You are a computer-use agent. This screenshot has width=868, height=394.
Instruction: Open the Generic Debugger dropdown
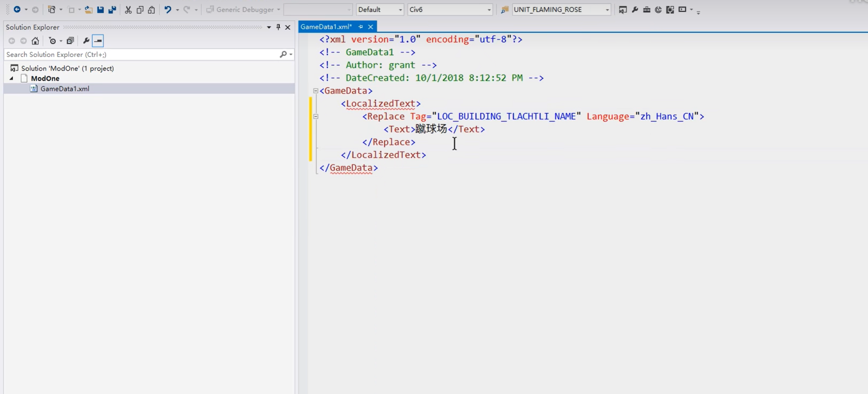[279, 9]
